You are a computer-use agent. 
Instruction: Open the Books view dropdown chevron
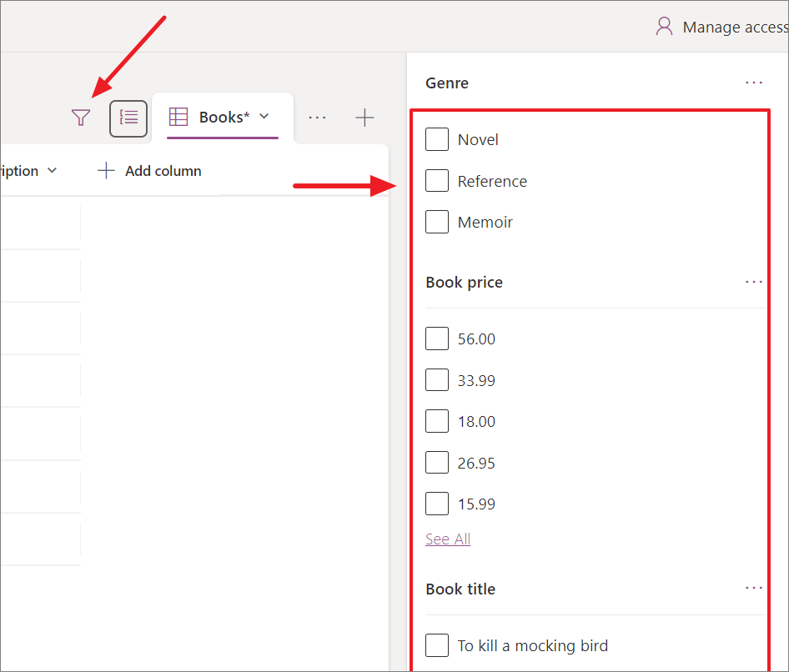click(x=264, y=116)
